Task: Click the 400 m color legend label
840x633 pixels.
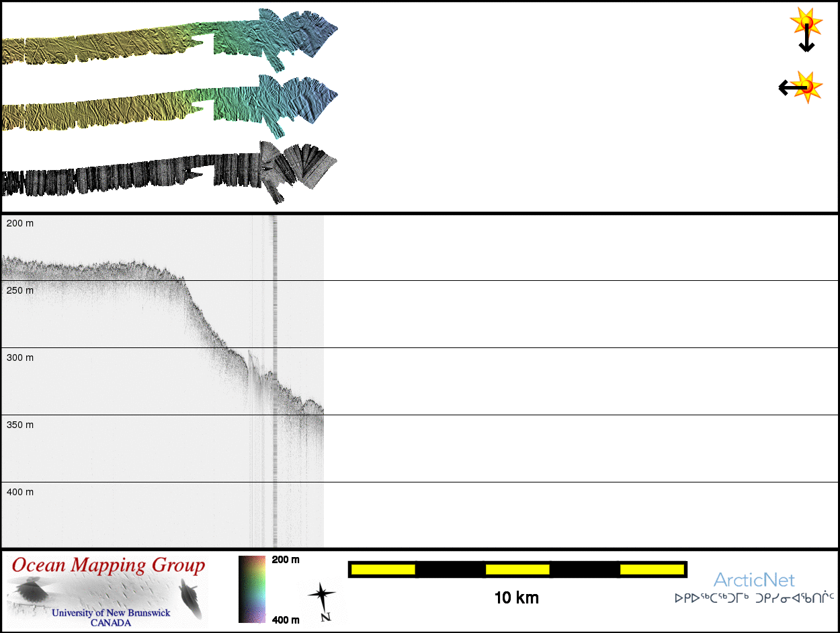Action: (286, 620)
